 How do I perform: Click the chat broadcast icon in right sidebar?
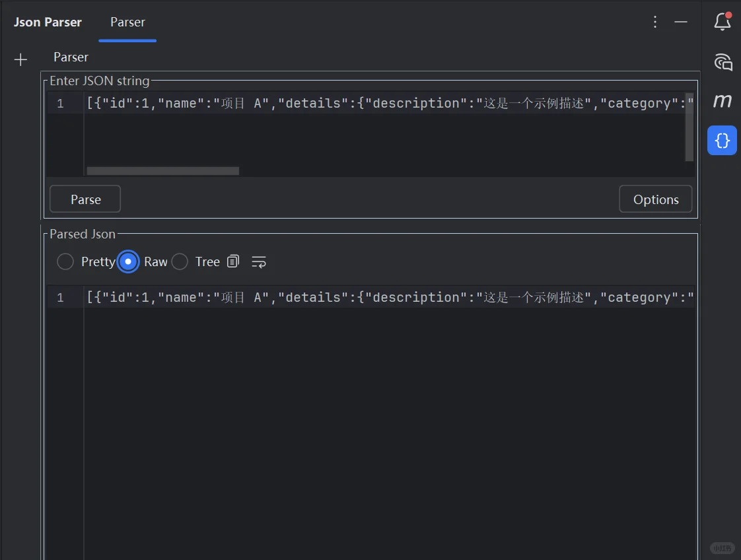coord(722,62)
